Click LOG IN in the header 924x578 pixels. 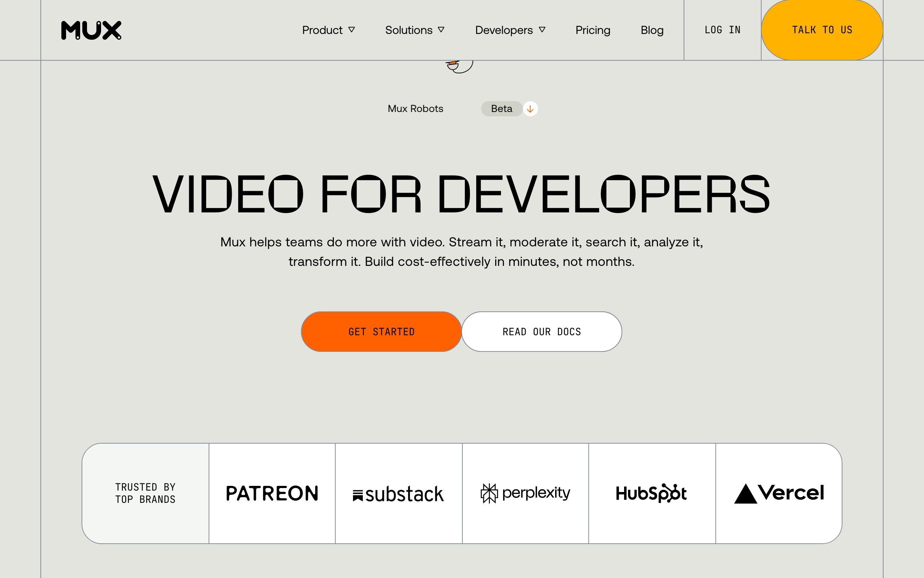[x=722, y=30]
